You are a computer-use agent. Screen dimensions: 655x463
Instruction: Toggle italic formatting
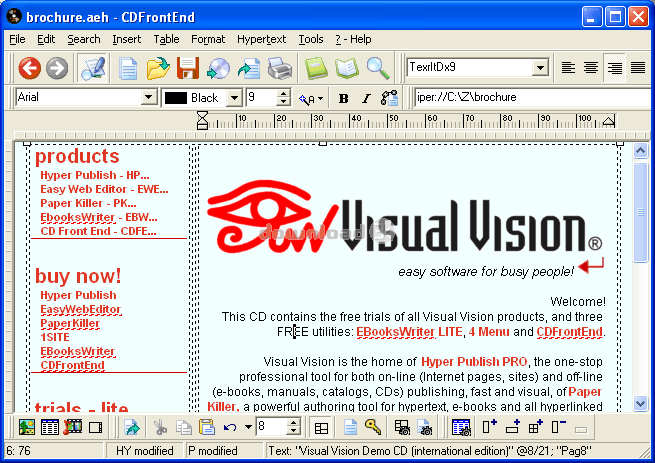[x=365, y=98]
